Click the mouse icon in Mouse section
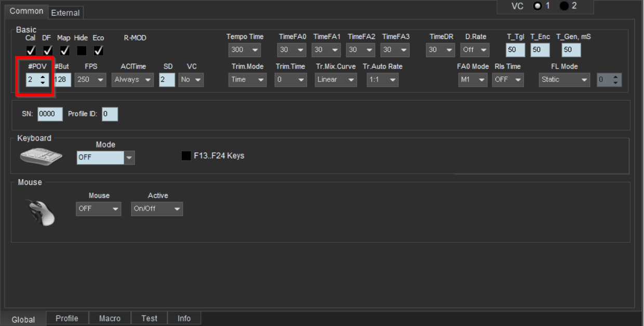The width and height of the screenshot is (644, 326). [41, 212]
